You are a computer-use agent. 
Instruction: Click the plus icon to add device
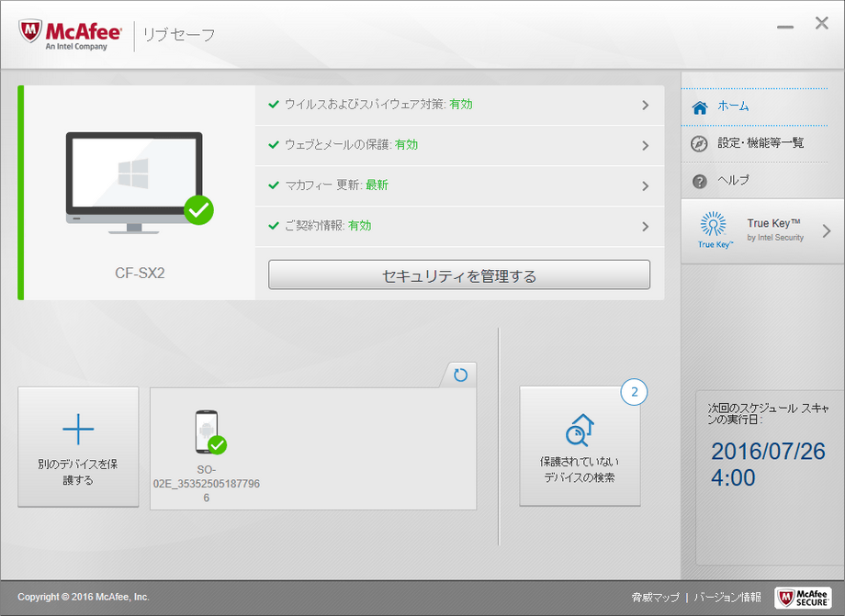[x=78, y=429]
